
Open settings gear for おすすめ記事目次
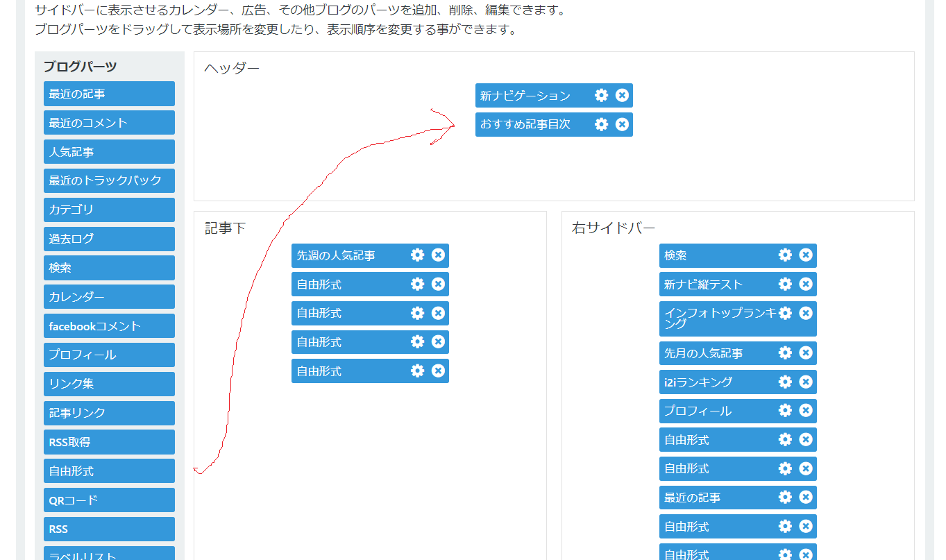601,124
